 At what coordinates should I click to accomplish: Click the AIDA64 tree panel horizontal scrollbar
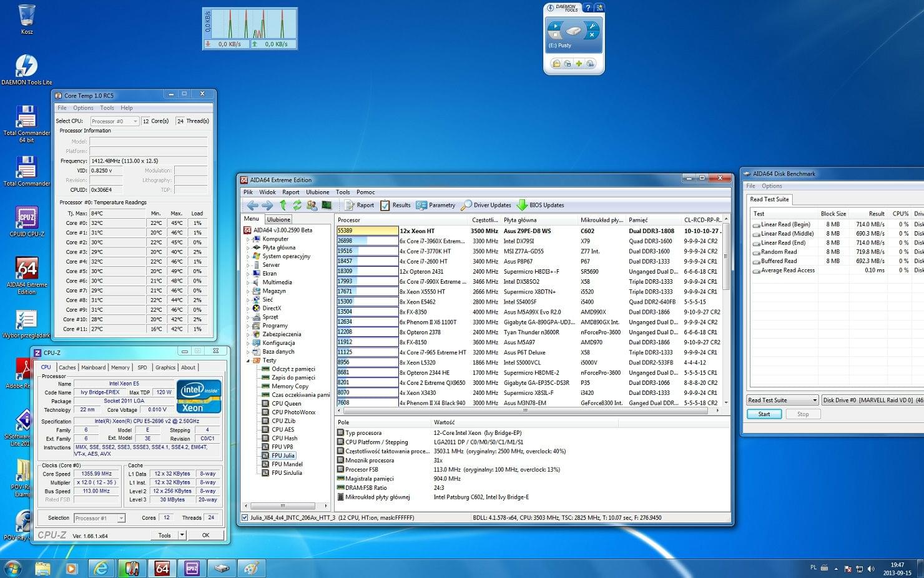tap(286, 506)
